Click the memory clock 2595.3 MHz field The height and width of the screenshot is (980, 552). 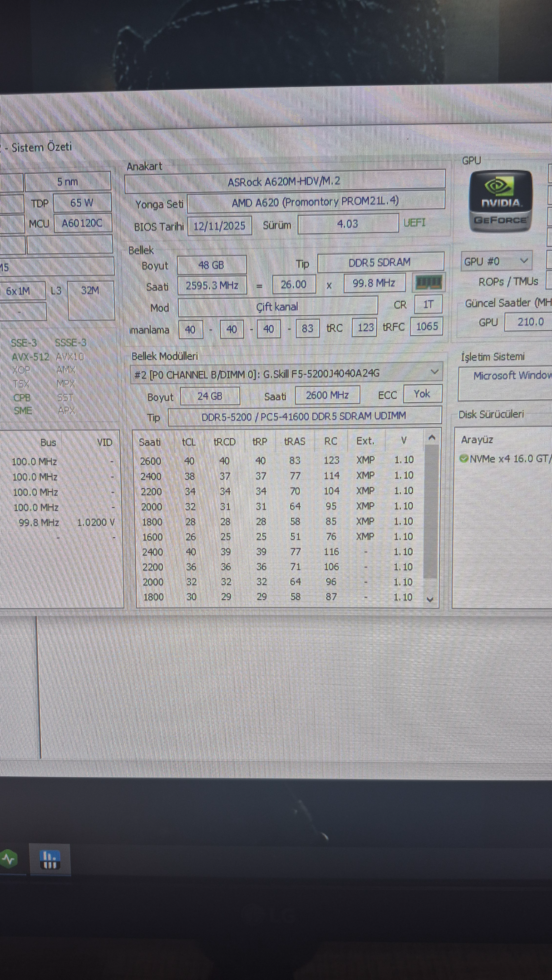(212, 285)
